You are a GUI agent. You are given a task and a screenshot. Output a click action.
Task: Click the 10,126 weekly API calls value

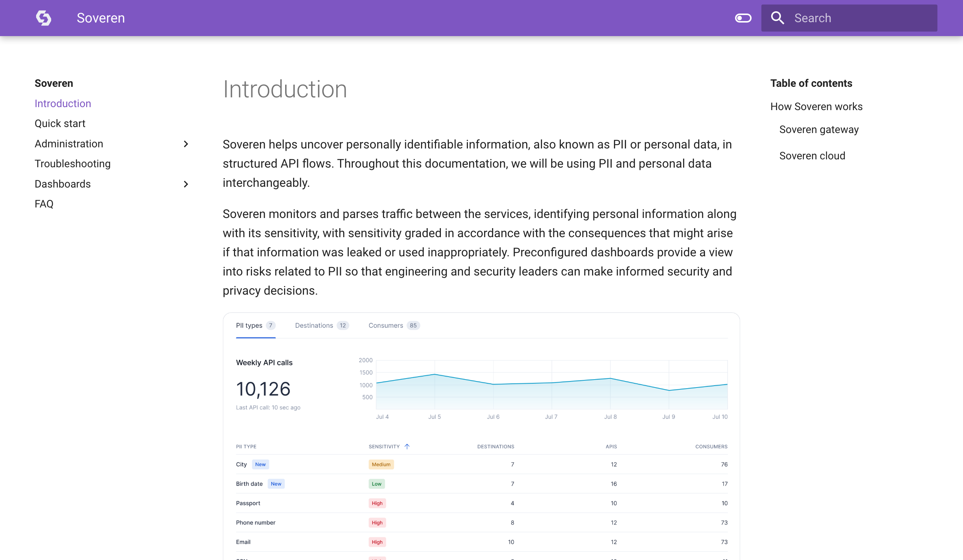click(263, 389)
